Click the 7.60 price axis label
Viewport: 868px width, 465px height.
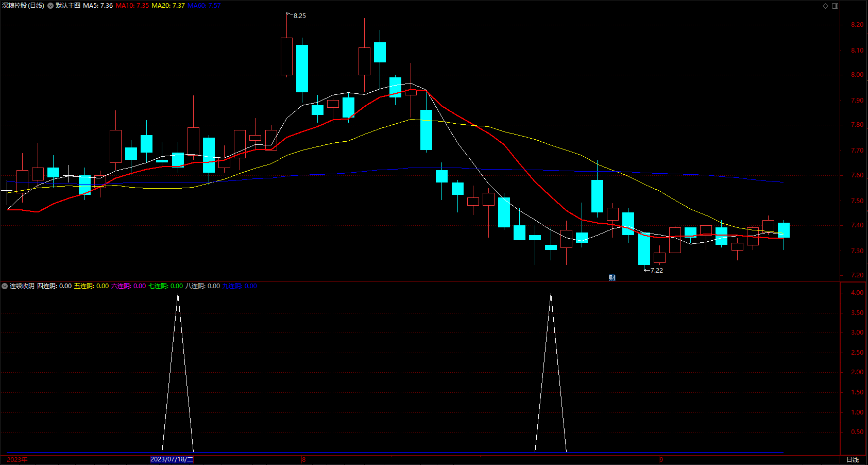pyautogui.click(x=857, y=175)
